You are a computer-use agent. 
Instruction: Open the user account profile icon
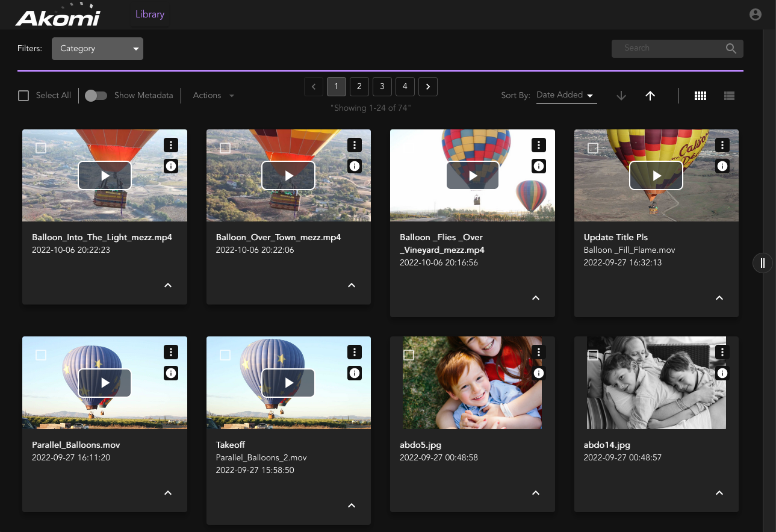[x=756, y=14]
